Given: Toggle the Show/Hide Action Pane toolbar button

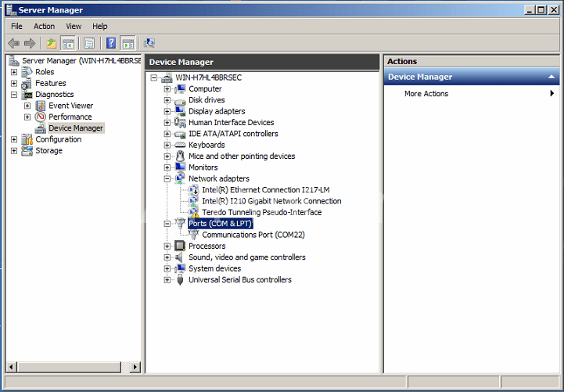Looking at the screenshot, I should pos(128,43).
